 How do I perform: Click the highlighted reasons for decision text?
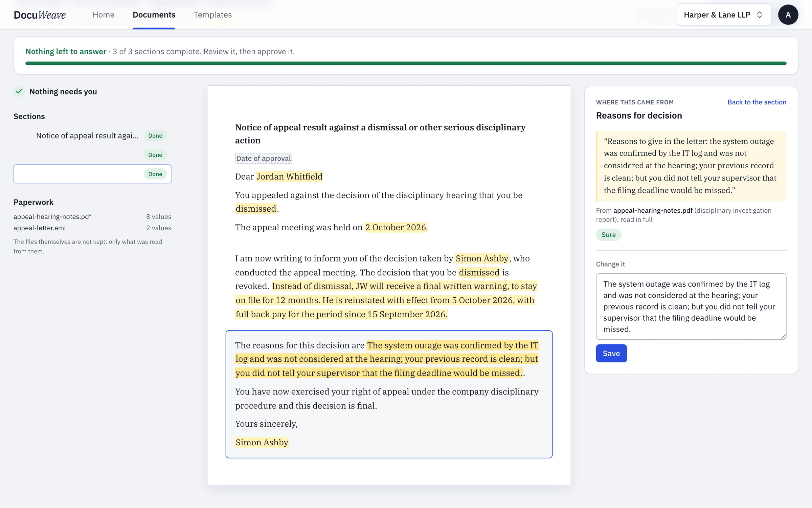tap(387, 359)
